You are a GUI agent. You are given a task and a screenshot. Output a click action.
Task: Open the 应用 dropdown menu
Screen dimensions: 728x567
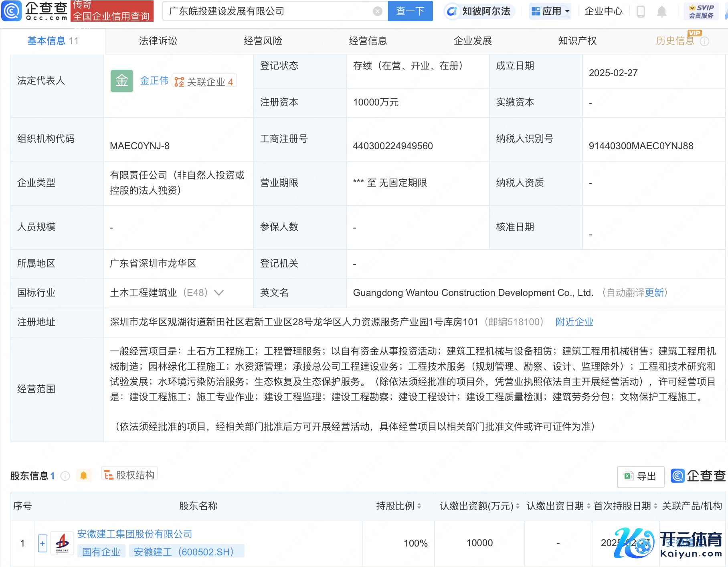pyautogui.click(x=550, y=11)
